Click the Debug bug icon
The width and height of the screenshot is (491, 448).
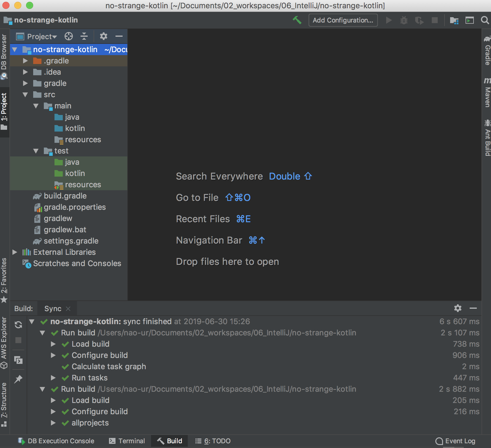(x=404, y=20)
